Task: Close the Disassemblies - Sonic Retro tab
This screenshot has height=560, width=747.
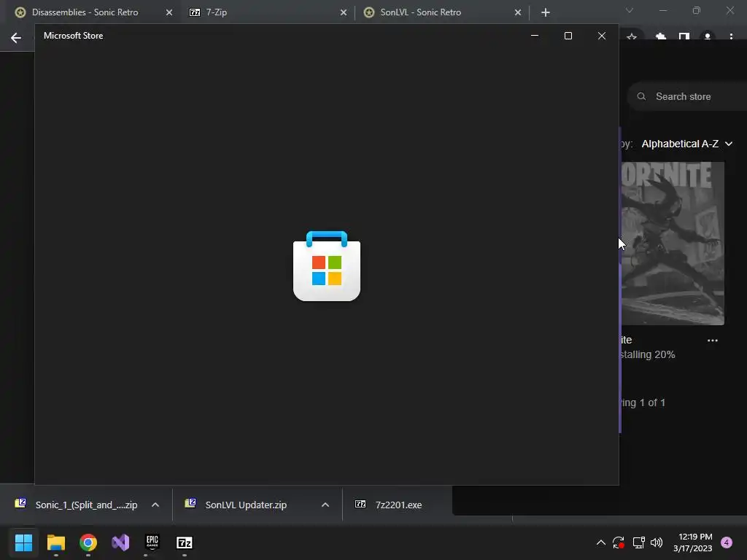Action: 169,12
